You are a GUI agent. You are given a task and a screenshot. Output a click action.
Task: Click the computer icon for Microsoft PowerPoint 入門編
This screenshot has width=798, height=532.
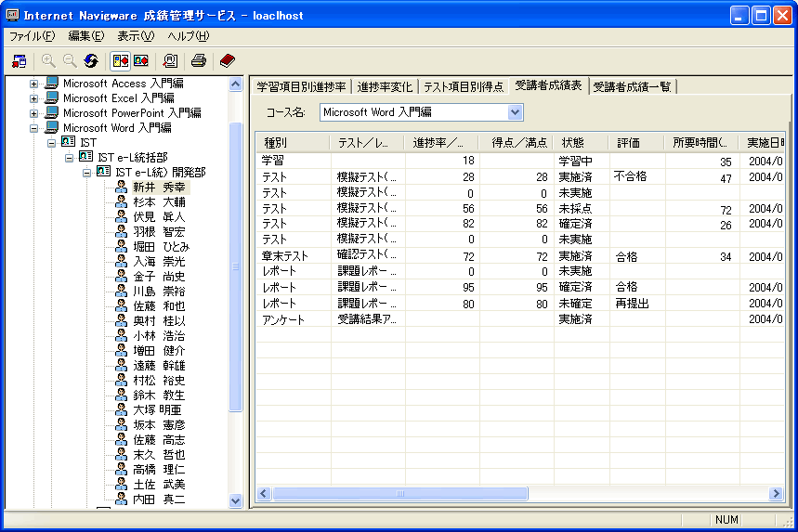pos(52,112)
